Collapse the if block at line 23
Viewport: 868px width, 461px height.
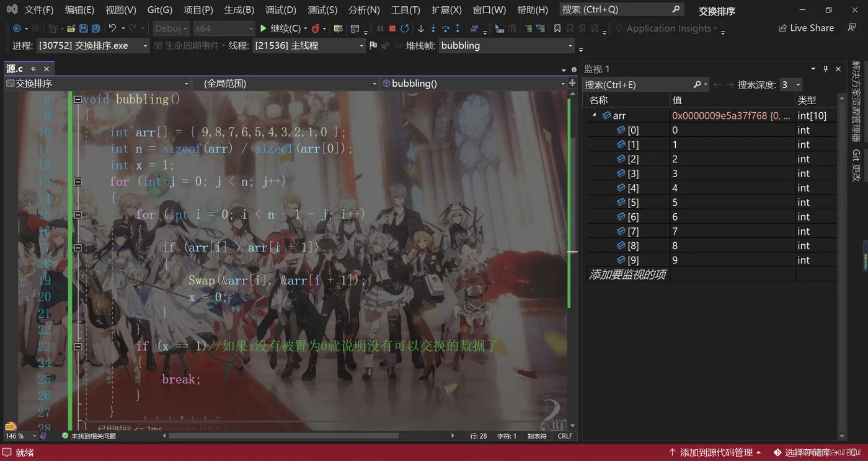(77, 346)
